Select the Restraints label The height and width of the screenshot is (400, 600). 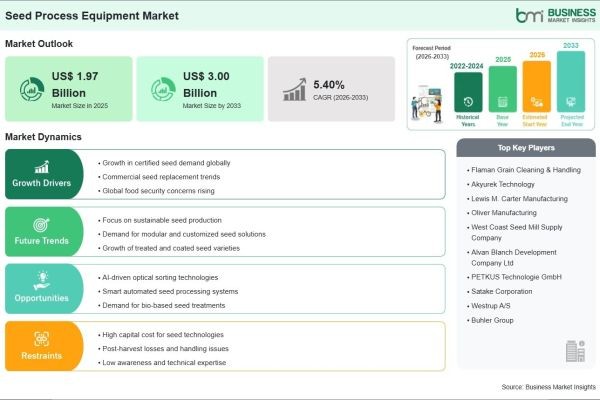coord(41,356)
